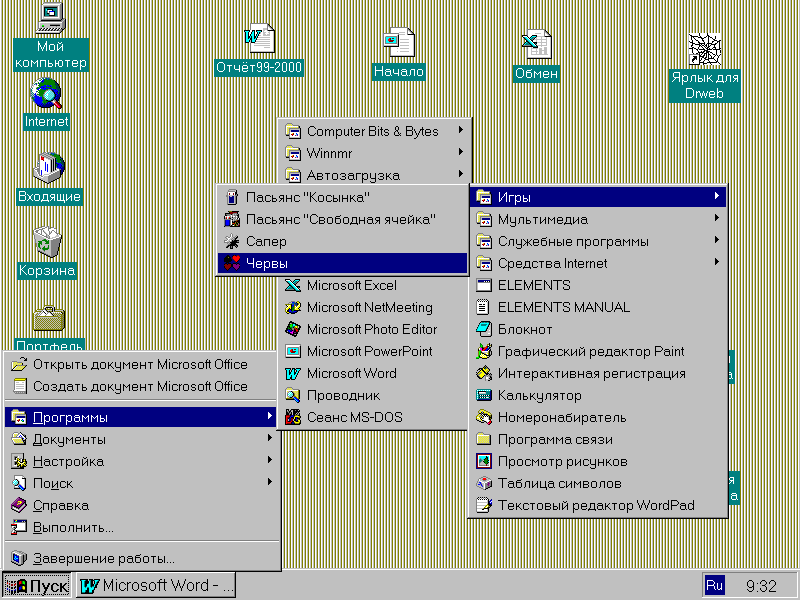Expand the Служебные программы submenu arrow
Image resolution: width=800 pixels, height=600 pixels.
[717, 240]
